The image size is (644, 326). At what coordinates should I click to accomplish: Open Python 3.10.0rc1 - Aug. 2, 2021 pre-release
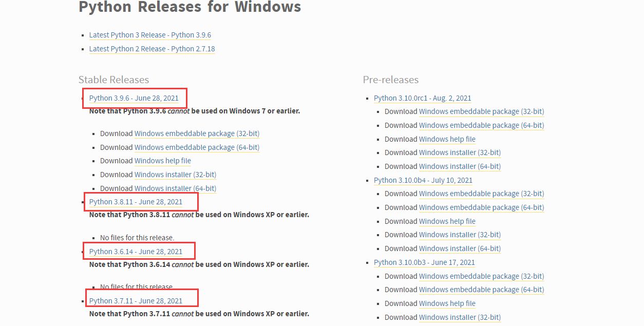click(x=423, y=98)
